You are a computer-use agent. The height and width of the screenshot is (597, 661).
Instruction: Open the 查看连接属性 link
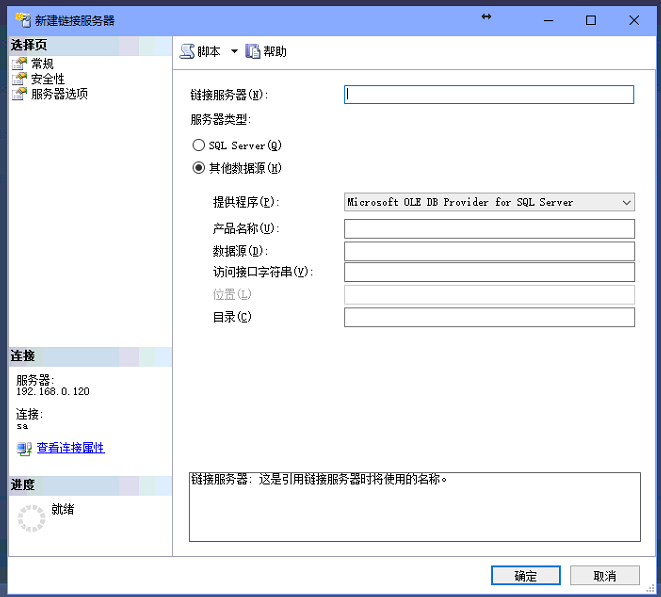(70, 448)
